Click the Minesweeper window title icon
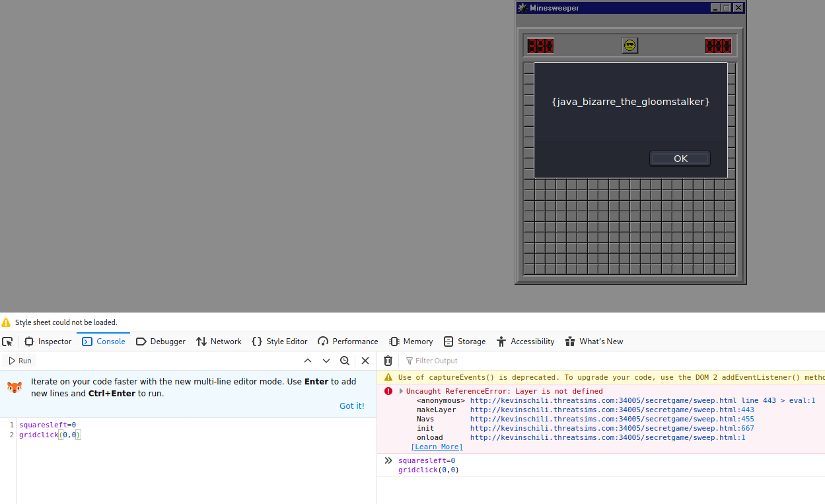825x504 pixels. 522,8
